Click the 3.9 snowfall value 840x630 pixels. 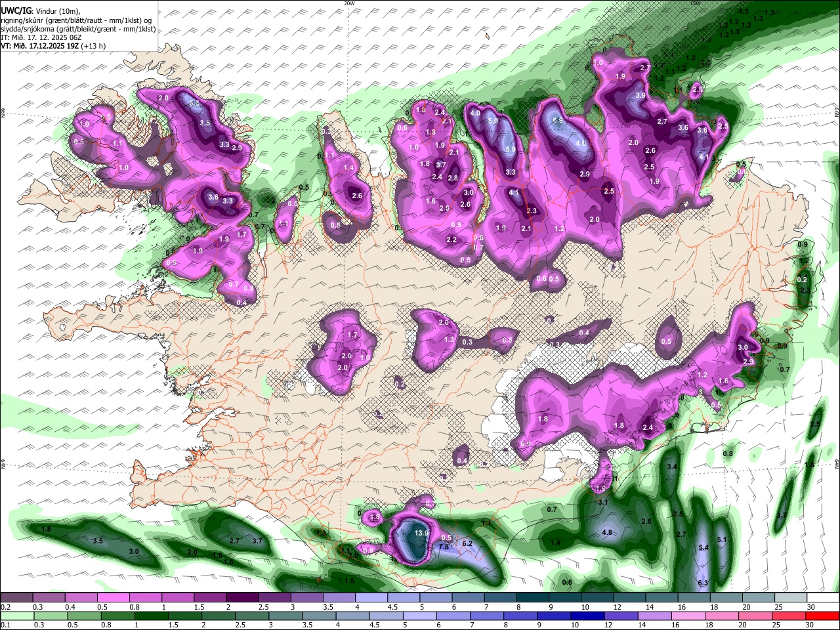(641, 96)
